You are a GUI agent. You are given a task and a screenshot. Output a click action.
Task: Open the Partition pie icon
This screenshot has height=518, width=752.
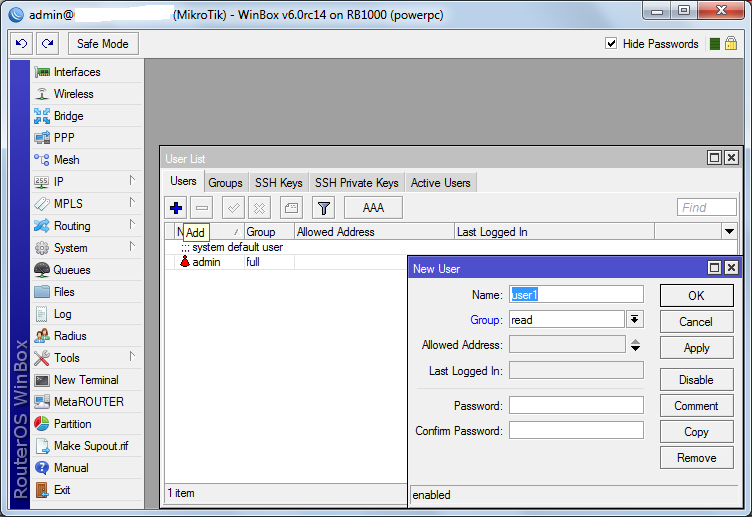pyautogui.click(x=42, y=424)
